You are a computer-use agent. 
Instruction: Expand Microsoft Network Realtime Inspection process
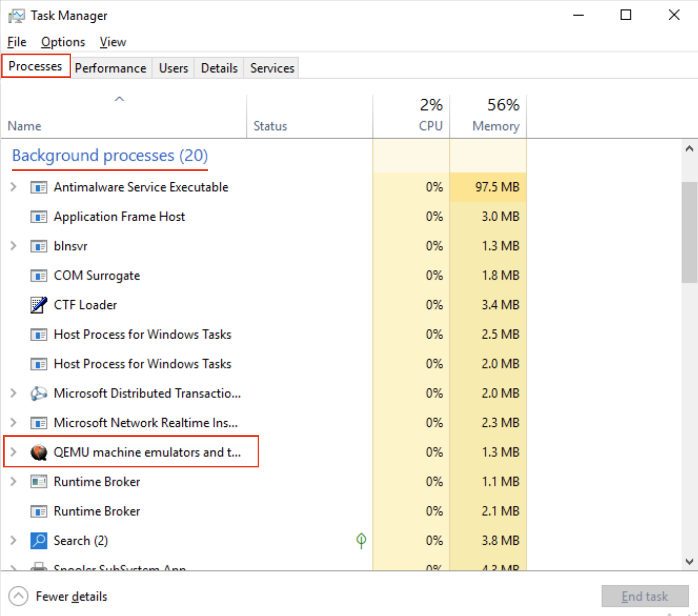click(14, 423)
